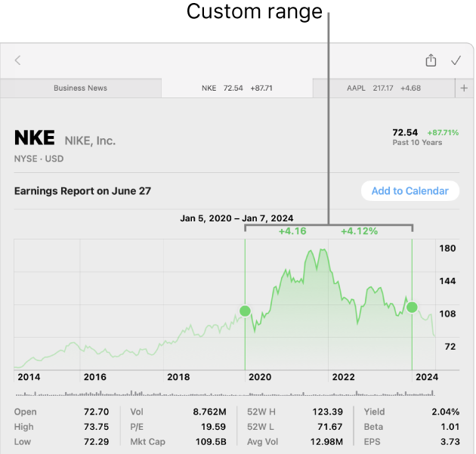Click the 52W H value 123.39
This screenshot has height=454, width=476.
click(x=328, y=412)
